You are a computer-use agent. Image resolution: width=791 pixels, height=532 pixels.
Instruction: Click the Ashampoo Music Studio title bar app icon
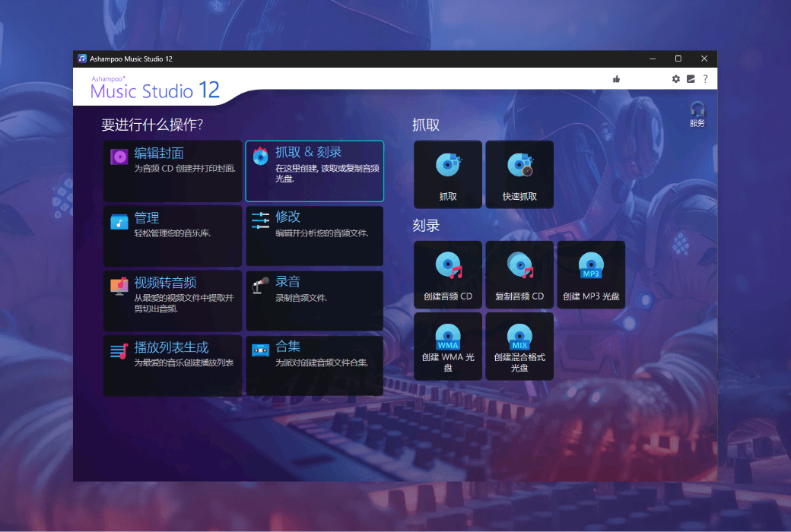[x=82, y=59]
